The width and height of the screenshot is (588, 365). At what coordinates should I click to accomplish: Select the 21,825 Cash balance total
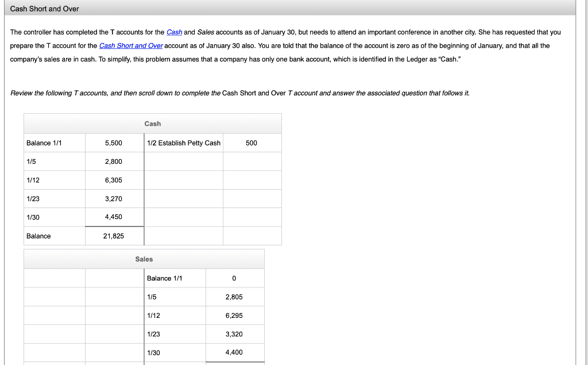click(114, 236)
